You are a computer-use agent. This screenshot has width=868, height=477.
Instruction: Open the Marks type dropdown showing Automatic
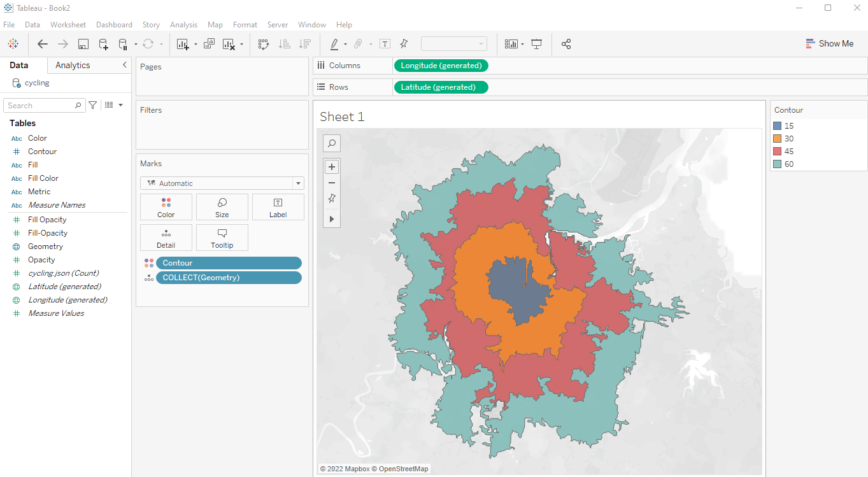pos(297,183)
